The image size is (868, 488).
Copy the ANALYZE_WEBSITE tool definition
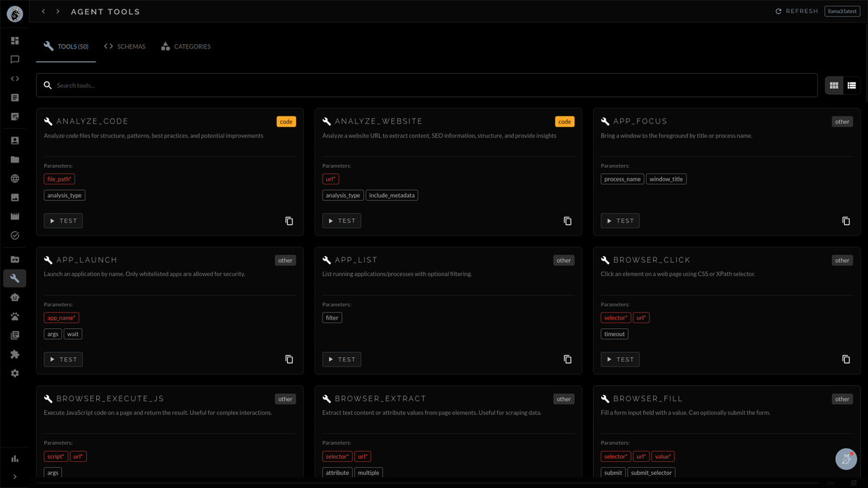click(x=568, y=221)
